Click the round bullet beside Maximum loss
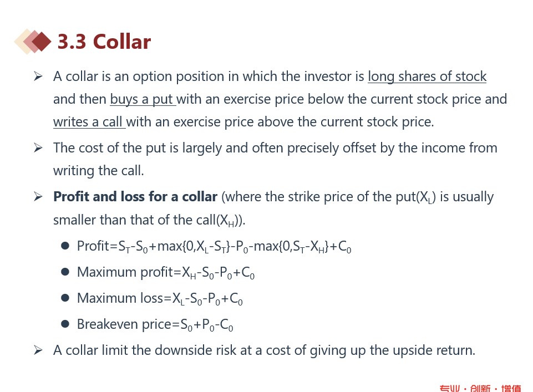This screenshot has height=392, width=533. click(65, 298)
